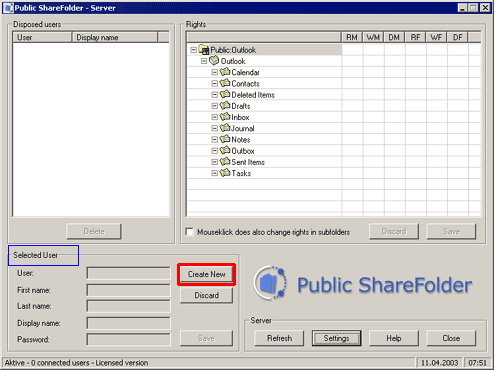Click the RF rights column header
This screenshot has width=494, height=370.
415,37
